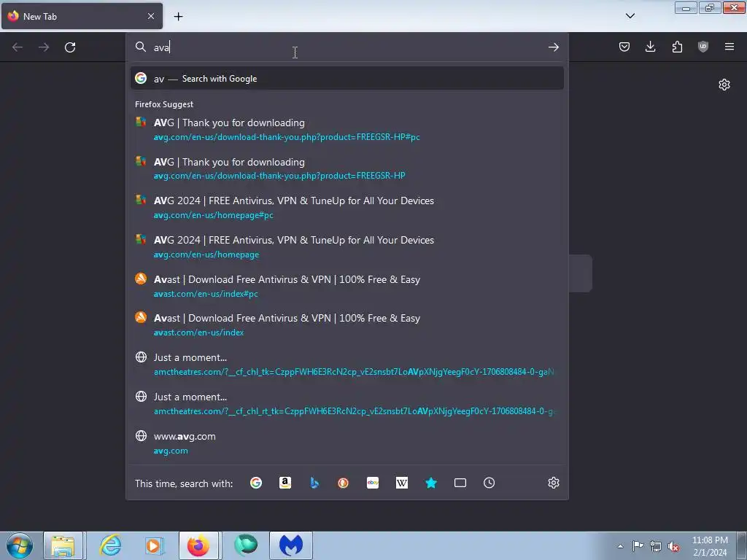Open Malwarebytes from the taskbar
Screen dimensions: 747x560
(x=290, y=545)
